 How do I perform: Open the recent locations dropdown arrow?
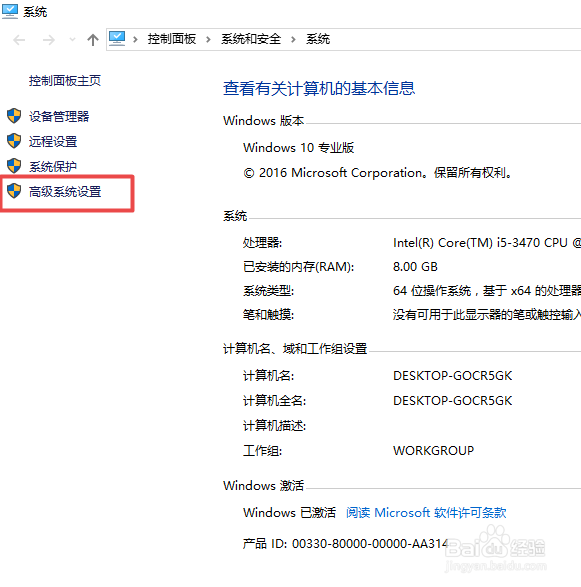[72, 39]
